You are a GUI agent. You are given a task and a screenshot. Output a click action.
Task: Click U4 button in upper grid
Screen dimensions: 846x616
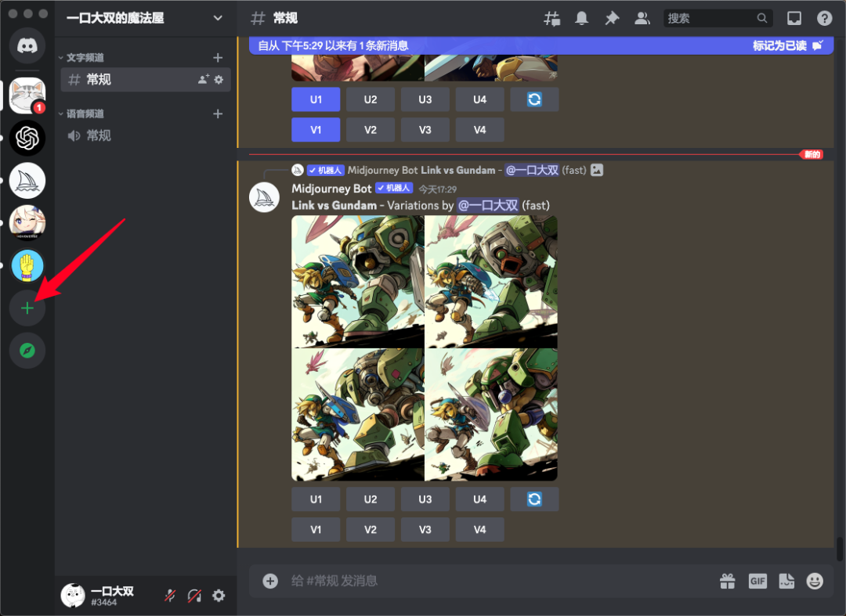[x=479, y=99]
